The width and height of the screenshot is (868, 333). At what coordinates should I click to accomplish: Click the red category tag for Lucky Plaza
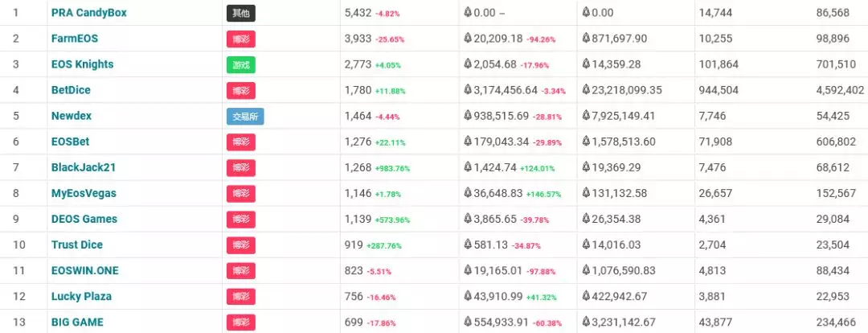tap(241, 297)
